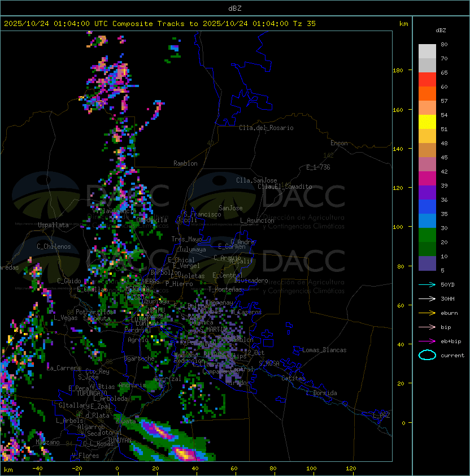
Task: Click the 'eburn' legend label
Action: pyautogui.click(x=449, y=313)
